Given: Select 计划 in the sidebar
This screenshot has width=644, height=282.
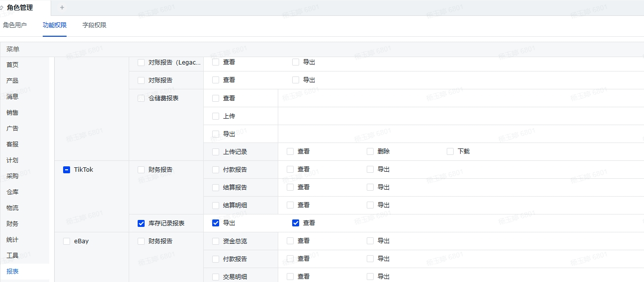Looking at the screenshot, I should [12, 160].
